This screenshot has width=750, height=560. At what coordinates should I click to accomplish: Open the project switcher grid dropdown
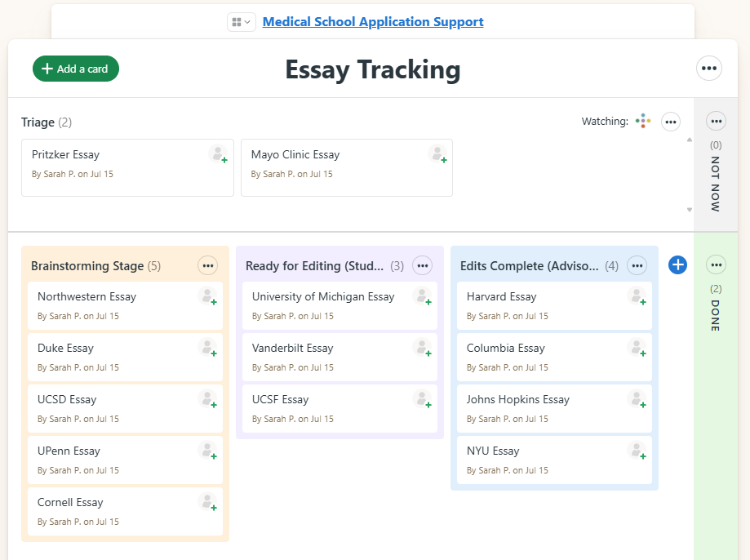click(x=241, y=22)
